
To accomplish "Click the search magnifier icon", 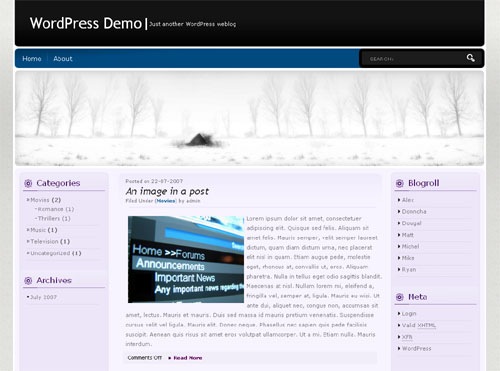I will point(470,58).
